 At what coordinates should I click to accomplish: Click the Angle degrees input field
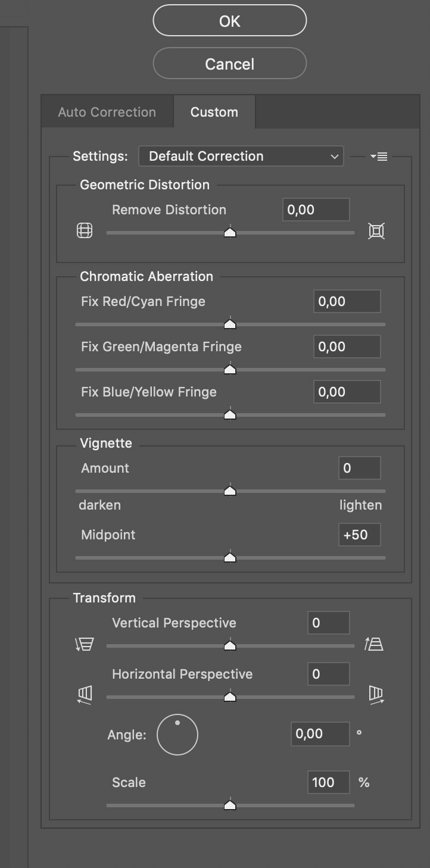click(x=320, y=734)
